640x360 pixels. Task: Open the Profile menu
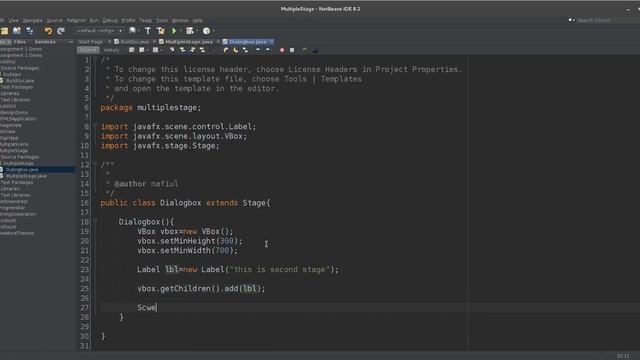pos(128,20)
